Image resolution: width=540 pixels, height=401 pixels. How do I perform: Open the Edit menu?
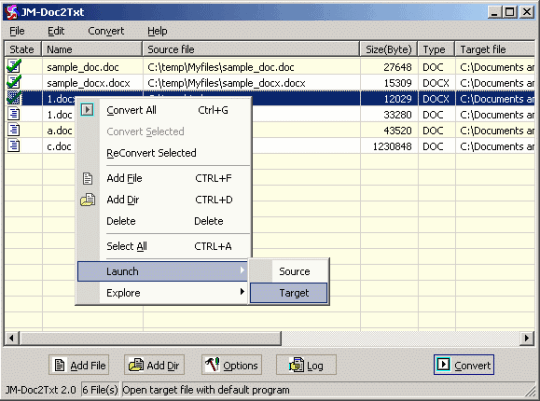[x=56, y=31]
